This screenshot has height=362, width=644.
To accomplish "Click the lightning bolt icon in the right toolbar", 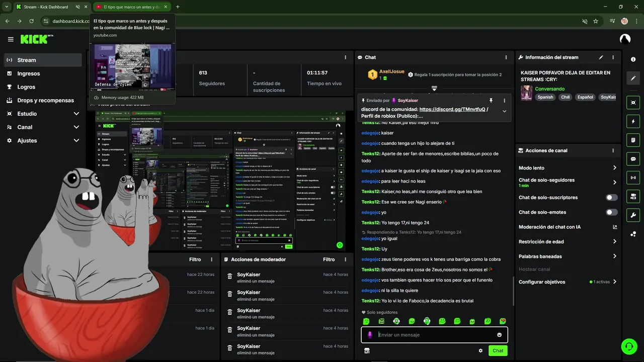I will click(633, 121).
